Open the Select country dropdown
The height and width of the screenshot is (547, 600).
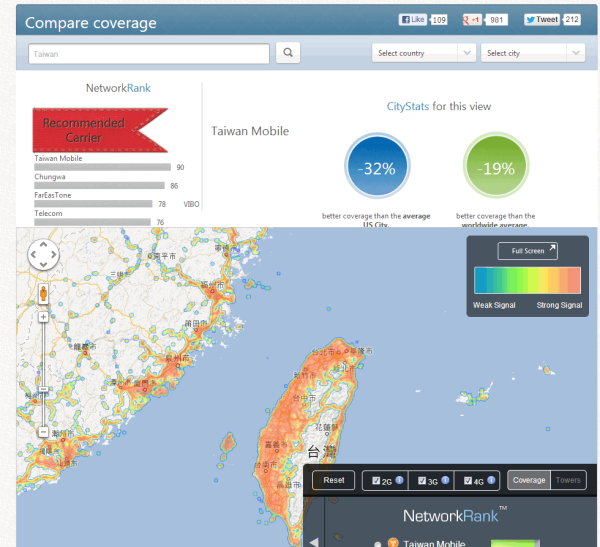[424, 53]
